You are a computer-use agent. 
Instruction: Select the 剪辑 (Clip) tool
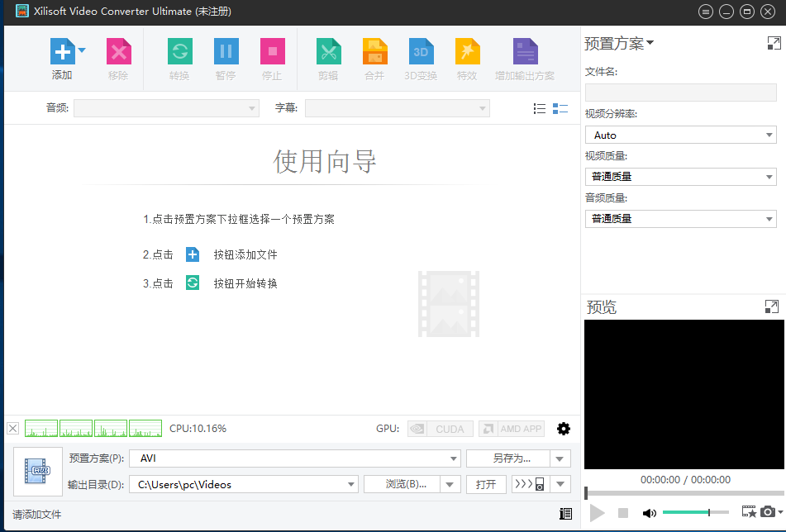(x=328, y=51)
